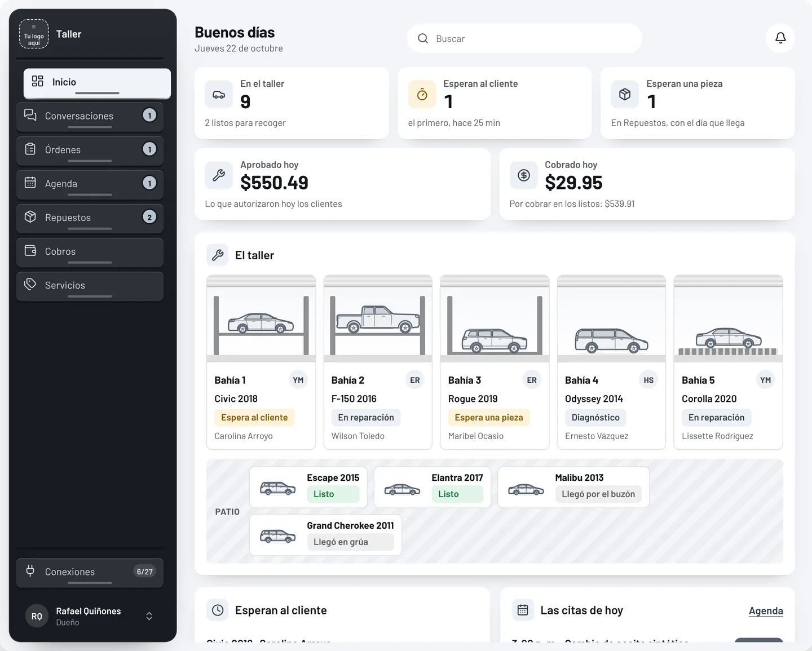Viewport: 812px width, 651px height.
Task: Click the wrench icon next to 'El taller'
Action: (x=218, y=255)
